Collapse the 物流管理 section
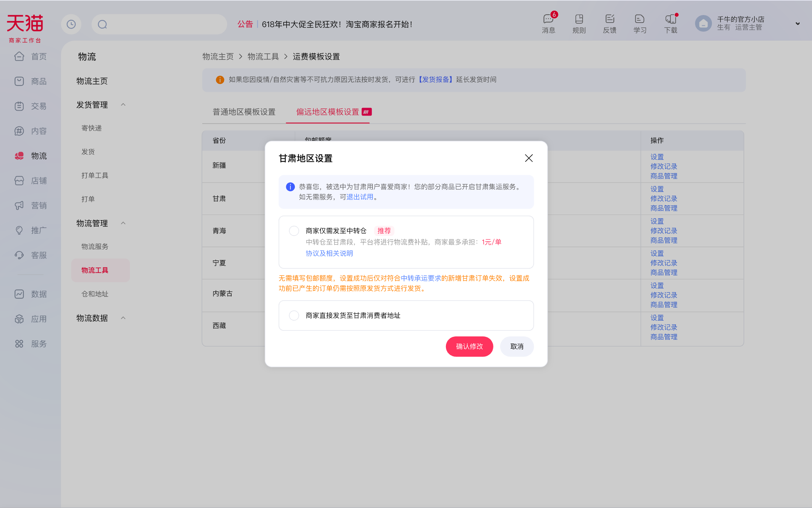The image size is (812, 508). pos(123,223)
